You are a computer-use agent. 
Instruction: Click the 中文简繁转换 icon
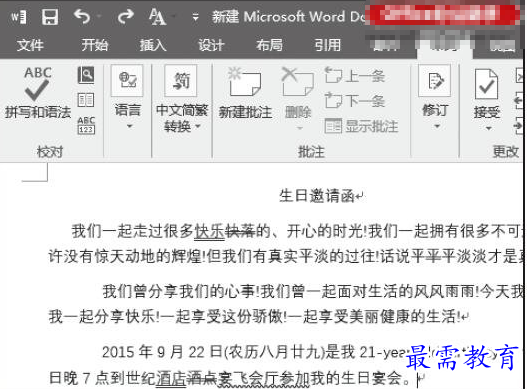click(181, 81)
